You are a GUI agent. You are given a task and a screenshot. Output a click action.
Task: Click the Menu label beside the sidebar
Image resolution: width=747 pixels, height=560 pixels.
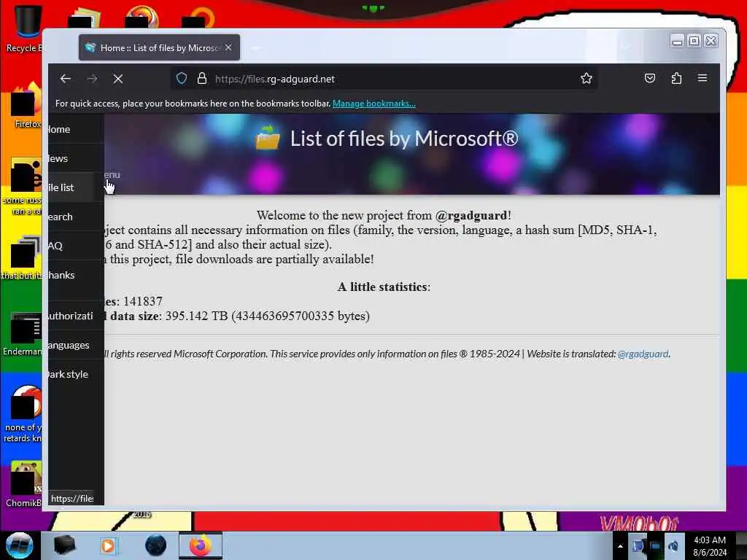tap(112, 175)
